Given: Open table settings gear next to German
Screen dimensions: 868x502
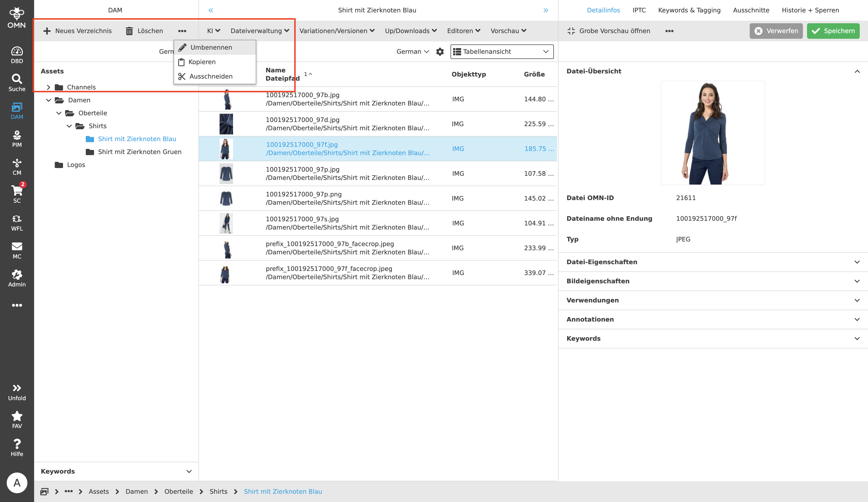Looking at the screenshot, I should click(x=440, y=51).
